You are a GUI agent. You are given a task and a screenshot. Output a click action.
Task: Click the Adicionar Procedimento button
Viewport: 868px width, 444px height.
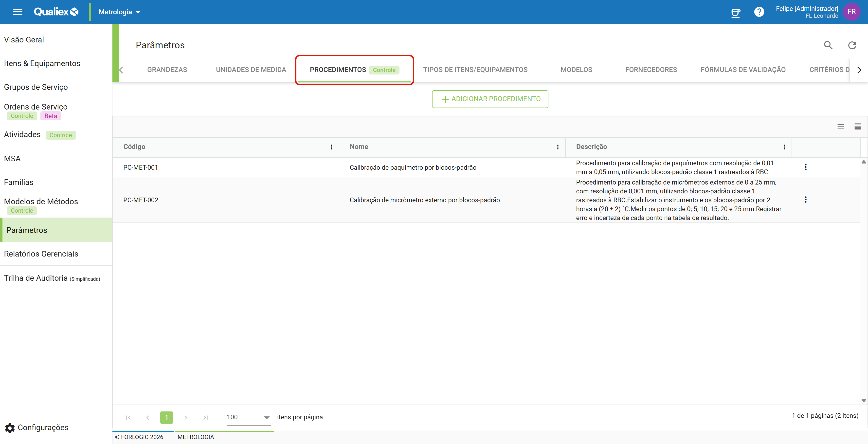pos(490,99)
